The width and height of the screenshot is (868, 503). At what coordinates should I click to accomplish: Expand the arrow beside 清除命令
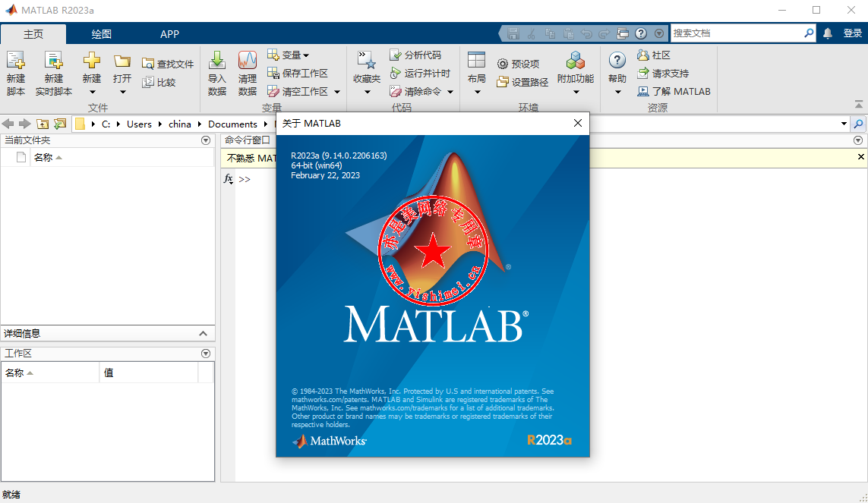pyautogui.click(x=450, y=92)
